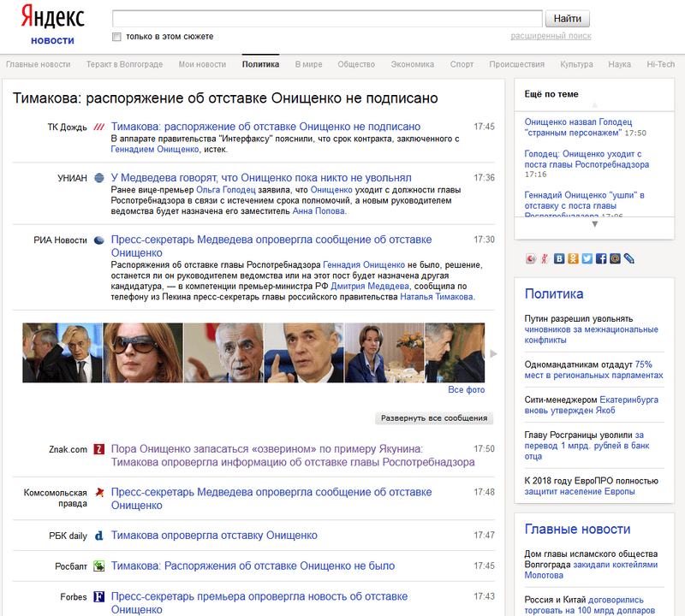Open 'Наука' tab
685x616 pixels.
pyautogui.click(x=619, y=64)
